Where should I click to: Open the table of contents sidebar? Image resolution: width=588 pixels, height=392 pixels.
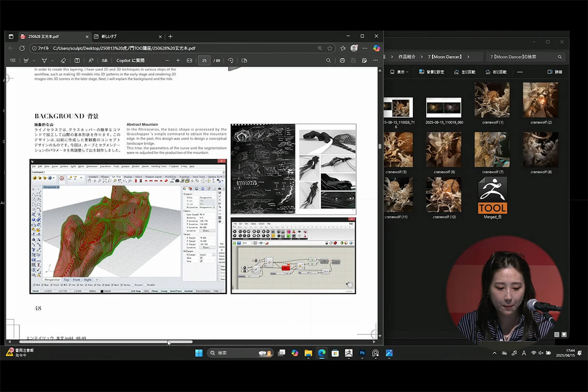click(x=13, y=60)
